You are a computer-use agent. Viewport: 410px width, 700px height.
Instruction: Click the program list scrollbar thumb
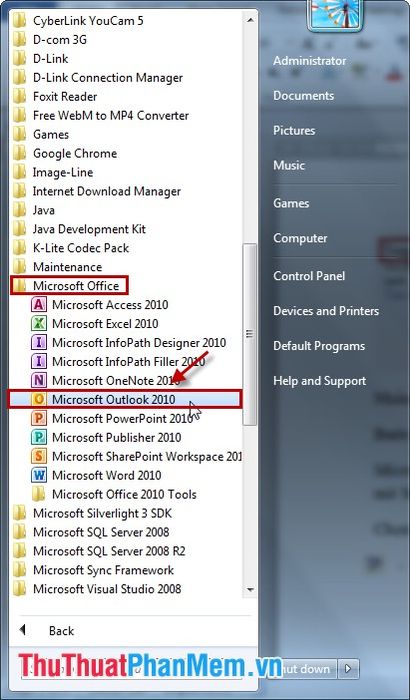(x=250, y=334)
